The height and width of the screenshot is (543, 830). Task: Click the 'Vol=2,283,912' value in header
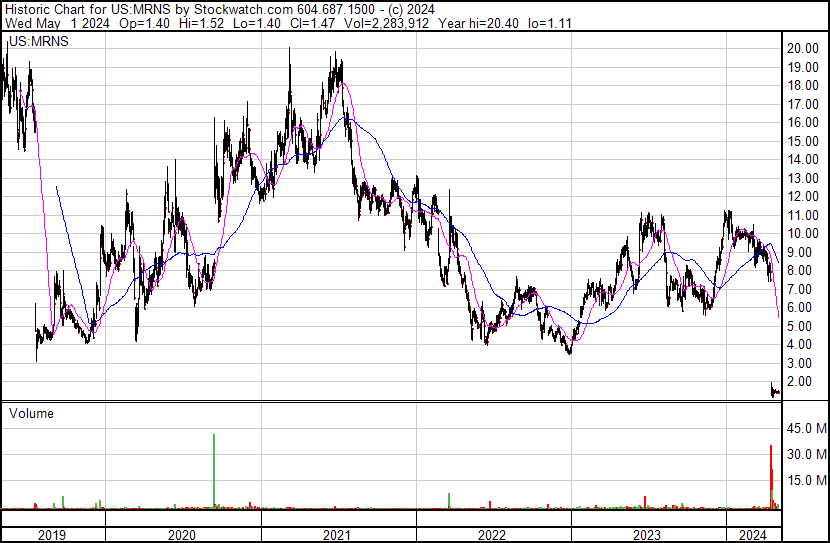(386, 23)
